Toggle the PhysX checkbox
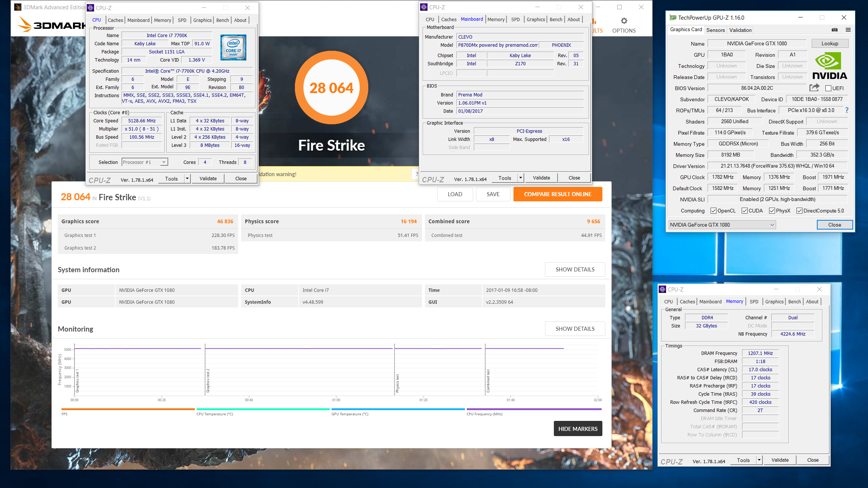Image resolution: width=868 pixels, height=488 pixels. click(772, 211)
